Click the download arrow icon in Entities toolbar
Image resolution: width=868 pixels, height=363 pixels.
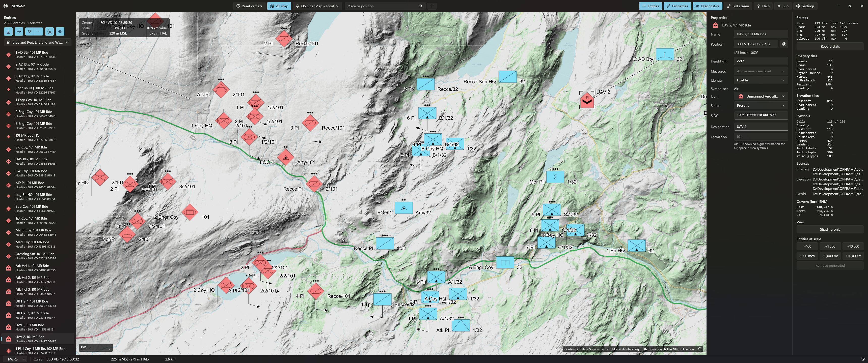point(8,31)
